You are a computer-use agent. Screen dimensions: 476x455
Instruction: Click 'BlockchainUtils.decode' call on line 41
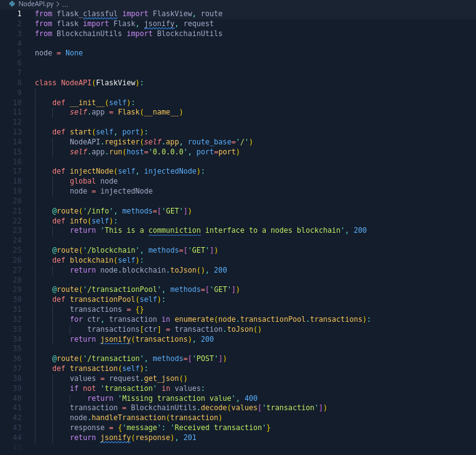pyautogui.click(x=179, y=408)
